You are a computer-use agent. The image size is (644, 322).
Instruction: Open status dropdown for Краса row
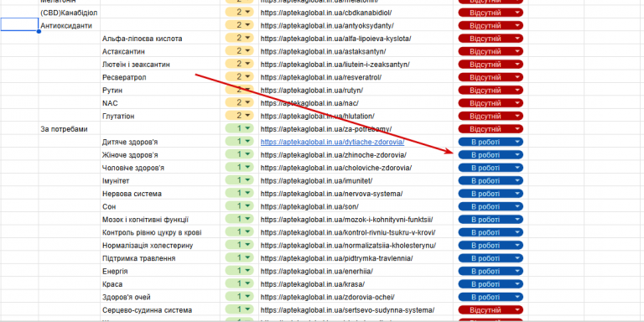[491, 284]
